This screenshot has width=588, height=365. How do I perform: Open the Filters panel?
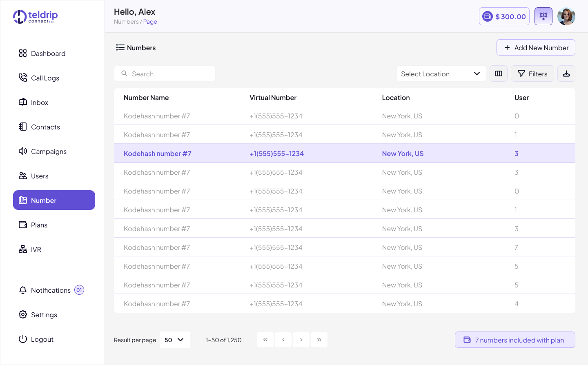pos(532,74)
